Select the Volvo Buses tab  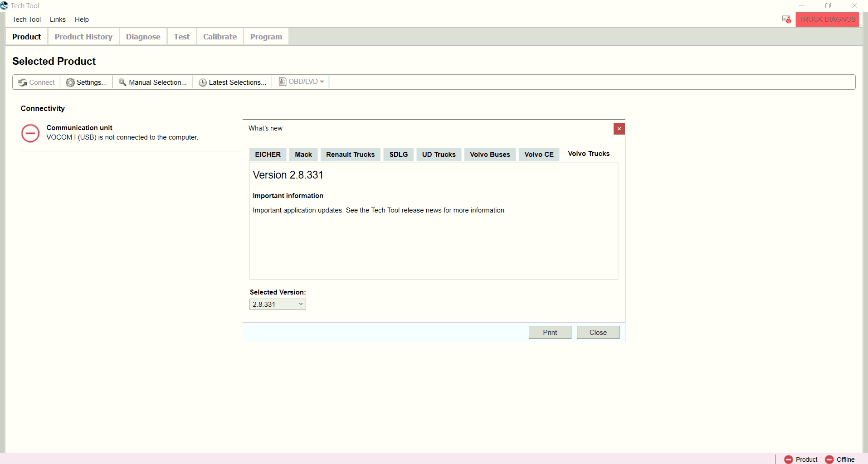(490, 155)
